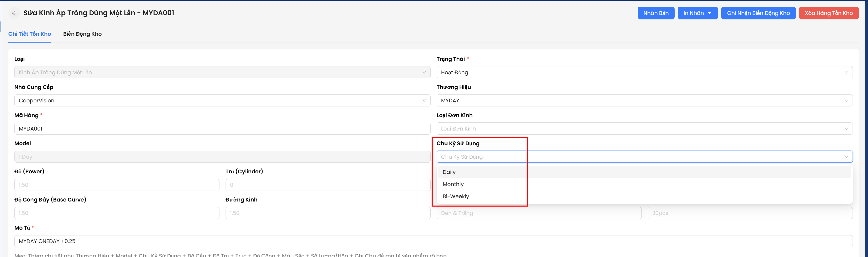Click the Trạng Thái chevron icon
Image resolution: width=868 pixels, height=257 pixels.
click(x=846, y=72)
